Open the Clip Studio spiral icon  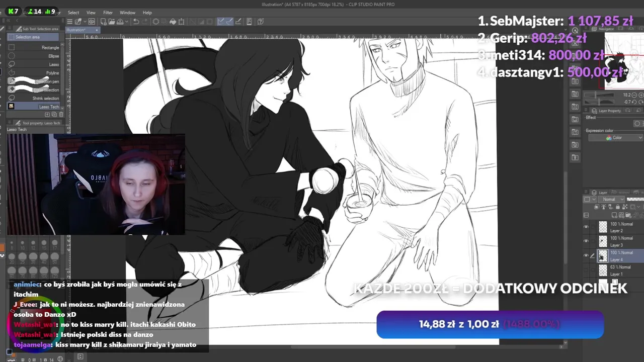pyautogui.click(x=92, y=22)
